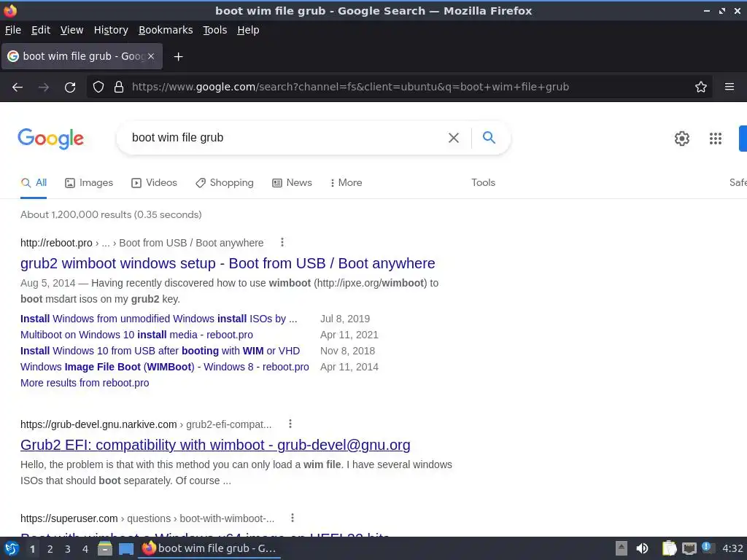
Task: Open options for the superuser.com result
Action: click(293, 518)
